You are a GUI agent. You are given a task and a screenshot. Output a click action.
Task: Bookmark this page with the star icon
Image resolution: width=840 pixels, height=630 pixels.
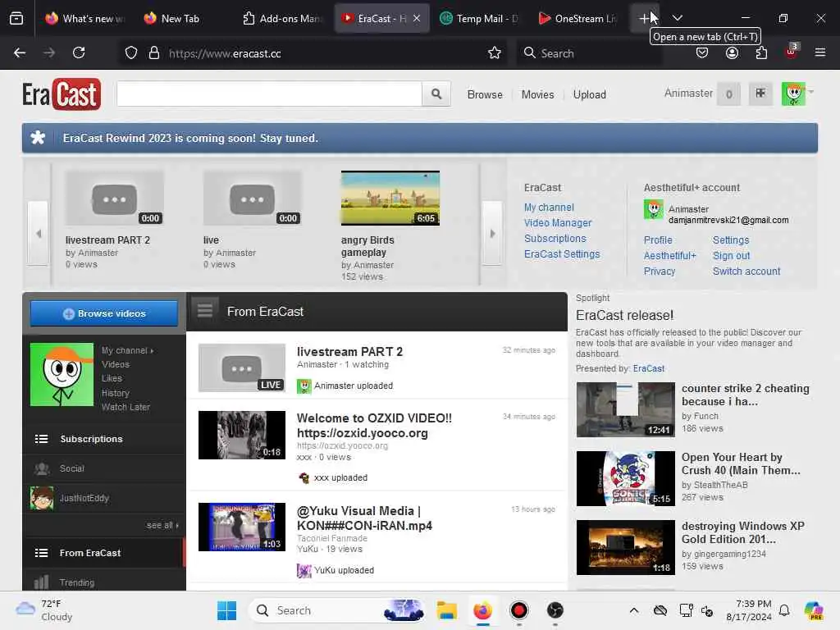(x=495, y=53)
